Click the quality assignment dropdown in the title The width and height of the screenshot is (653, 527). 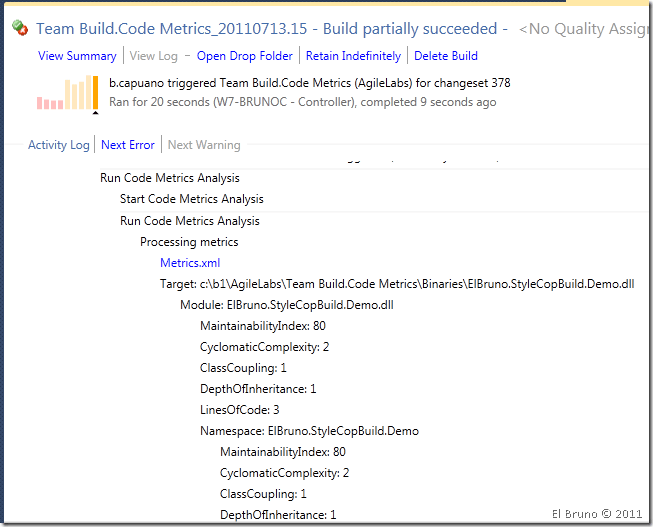click(585, 30)
